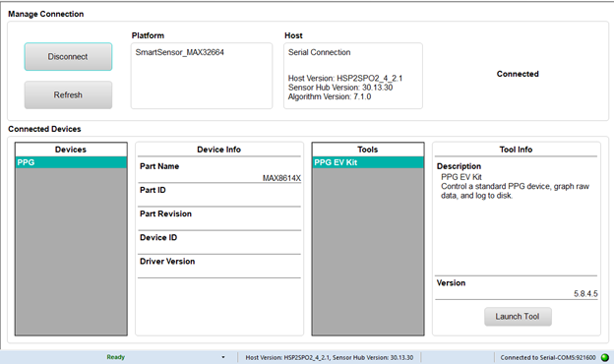Click the Disconnect button
614x364 pixels.
[68, 57]
